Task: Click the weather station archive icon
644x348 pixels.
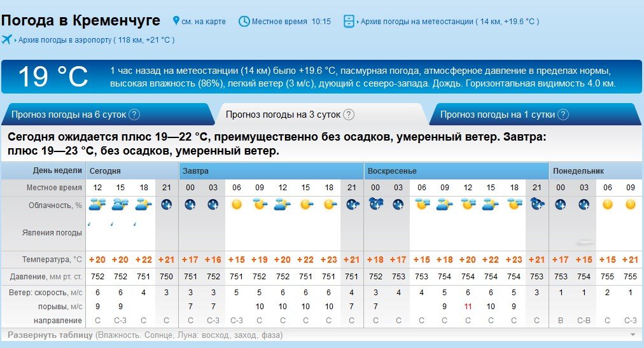Action: (349, 21)
